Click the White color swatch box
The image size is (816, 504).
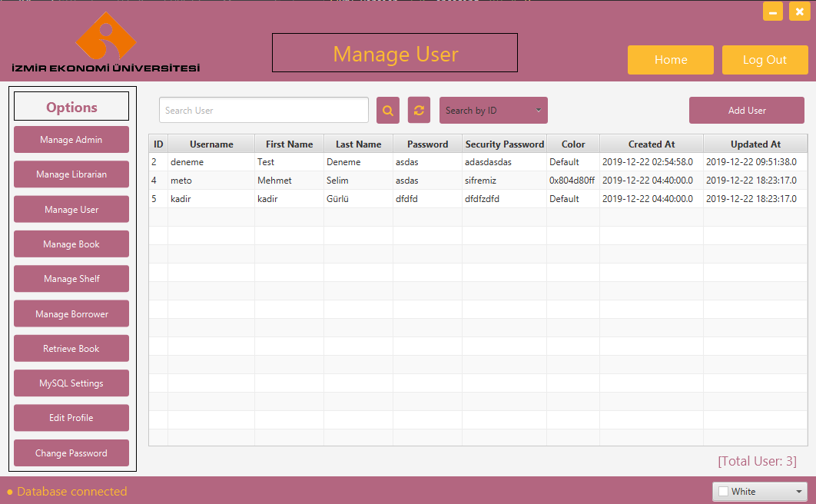coord(723,492)
